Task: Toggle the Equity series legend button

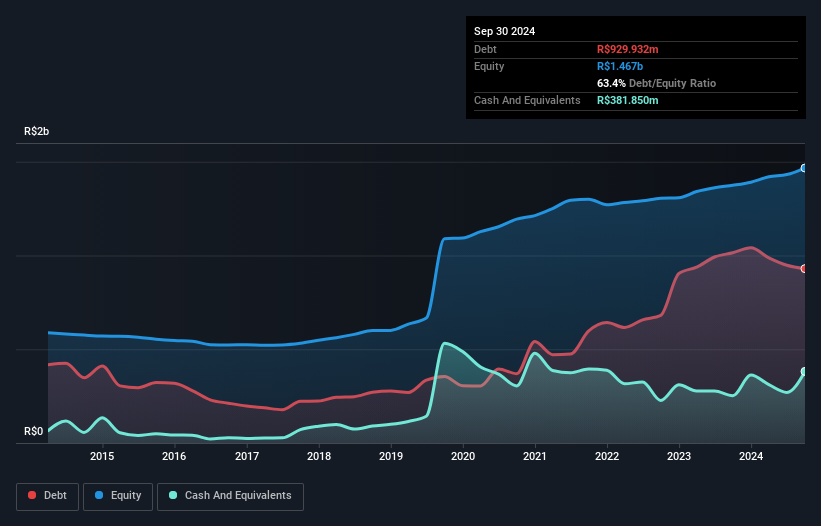Action: tap(118, 496)
